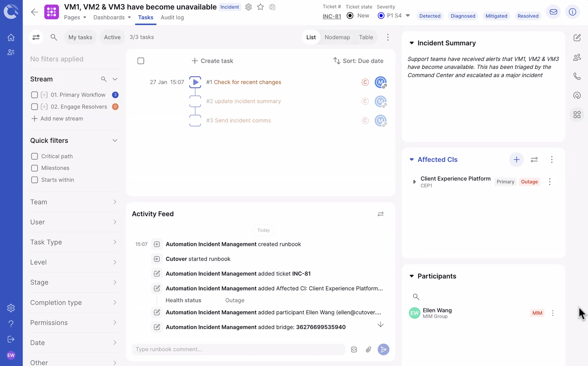Click the phone icon in right sidebar
588x366 pixels.
pos(577,76)
